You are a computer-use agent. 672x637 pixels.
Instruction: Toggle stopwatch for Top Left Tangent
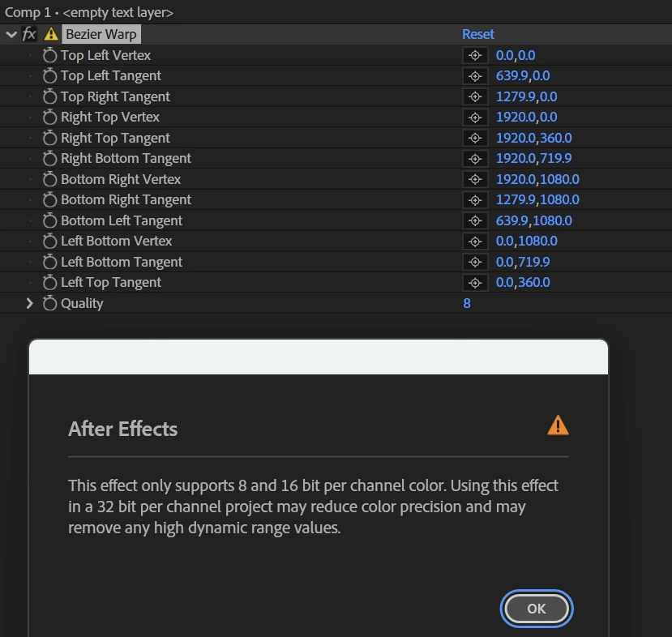tap(49, 75)
